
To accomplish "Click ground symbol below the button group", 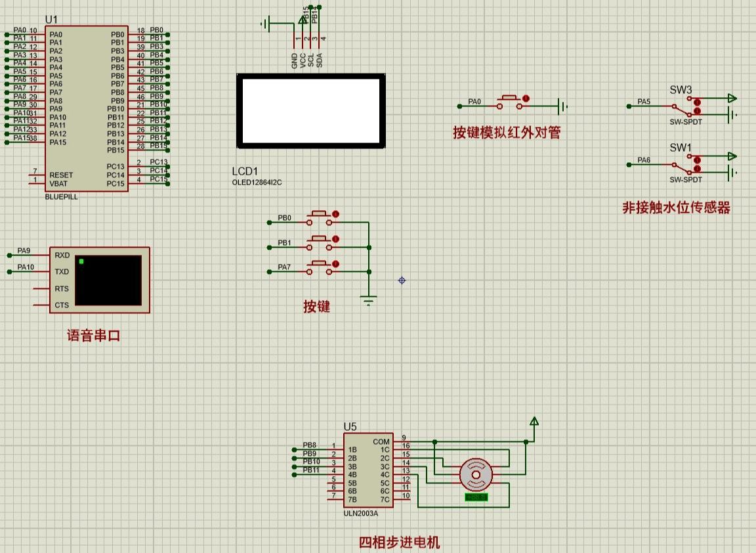I will (x=369, y=301).
